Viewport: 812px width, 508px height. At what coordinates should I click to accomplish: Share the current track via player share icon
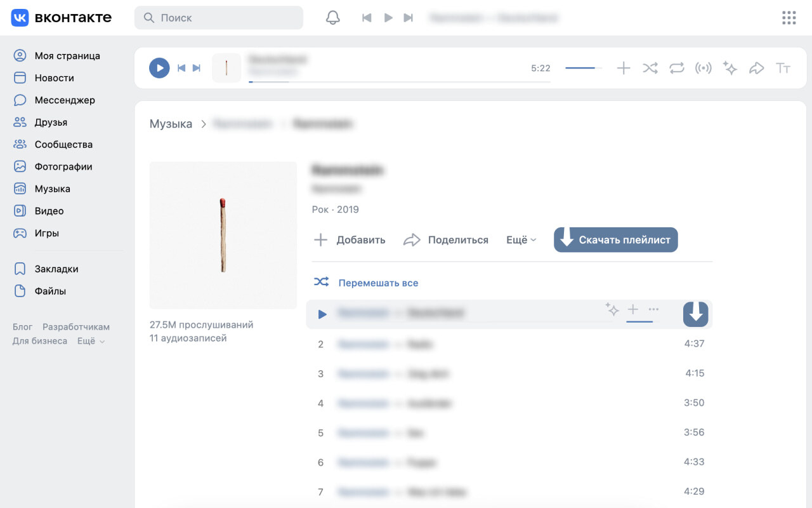756,68
